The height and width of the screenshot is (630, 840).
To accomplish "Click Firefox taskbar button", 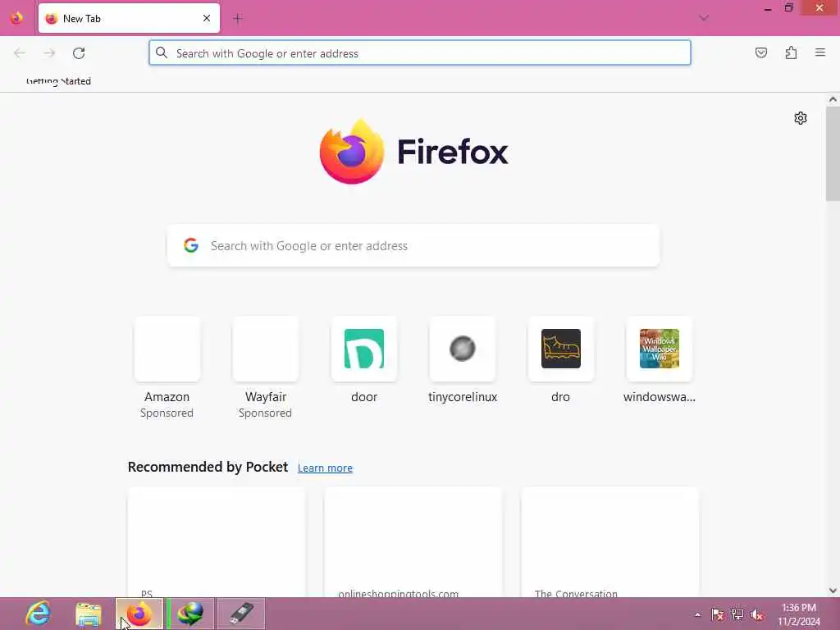I will 139,614.
